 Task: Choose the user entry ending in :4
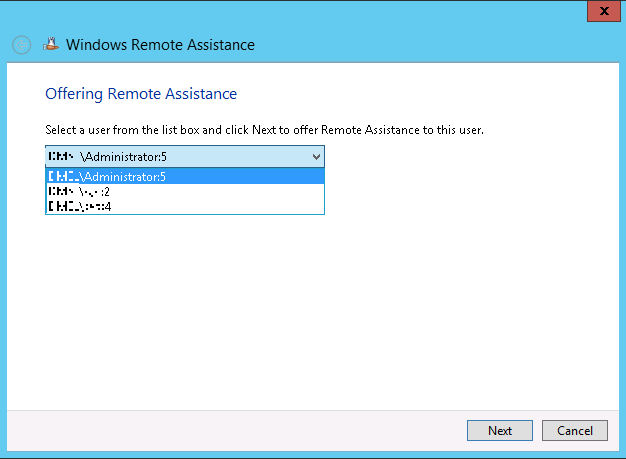click(x=185, y=206)
